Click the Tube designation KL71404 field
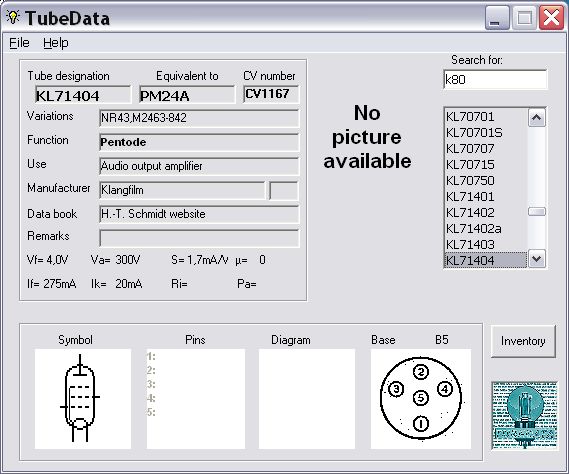 point(83,95)
